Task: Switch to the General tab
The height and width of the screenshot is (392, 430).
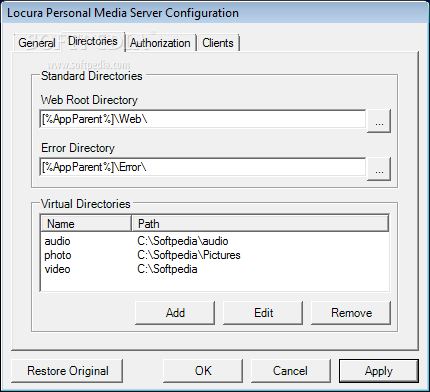Action: click(37, 43)
